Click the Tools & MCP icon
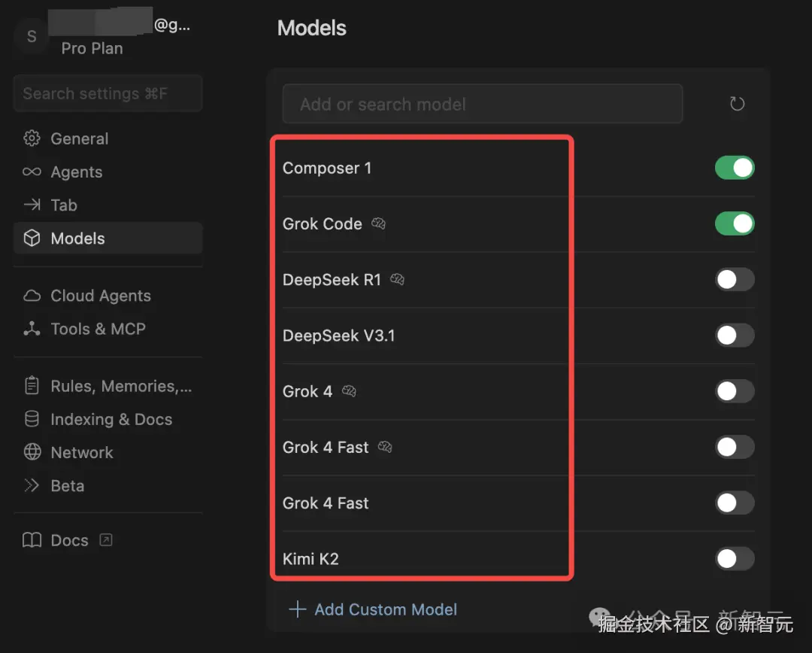The image size is (812, 653). [32, 329]
